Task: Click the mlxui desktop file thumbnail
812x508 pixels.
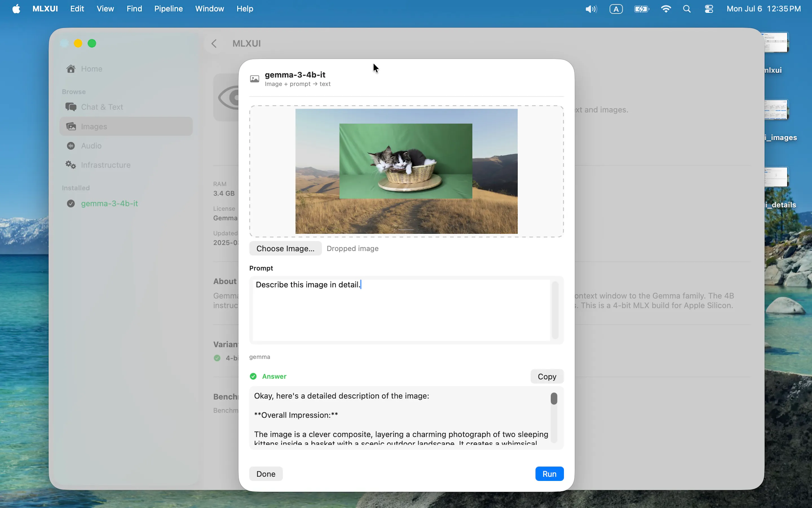Action: [x=776, y=42]
